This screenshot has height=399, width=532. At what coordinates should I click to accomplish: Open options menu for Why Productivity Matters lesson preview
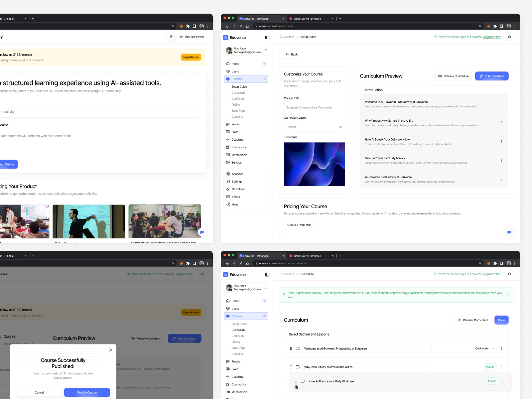[x=501, y=123]
